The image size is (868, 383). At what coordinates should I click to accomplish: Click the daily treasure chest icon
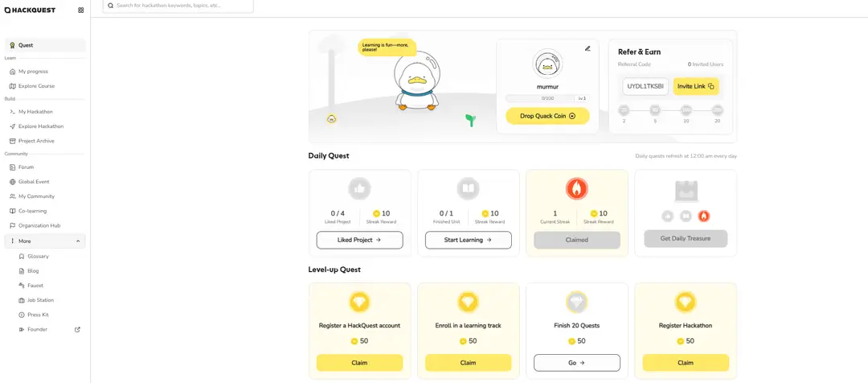click(x=686, y=191)
